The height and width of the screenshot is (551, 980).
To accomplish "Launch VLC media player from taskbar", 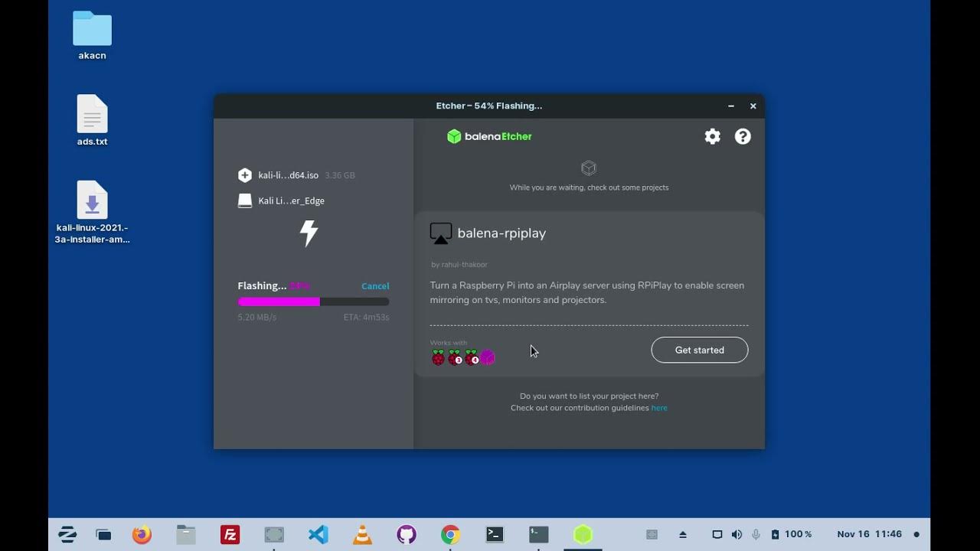I will tap(362, 534).
